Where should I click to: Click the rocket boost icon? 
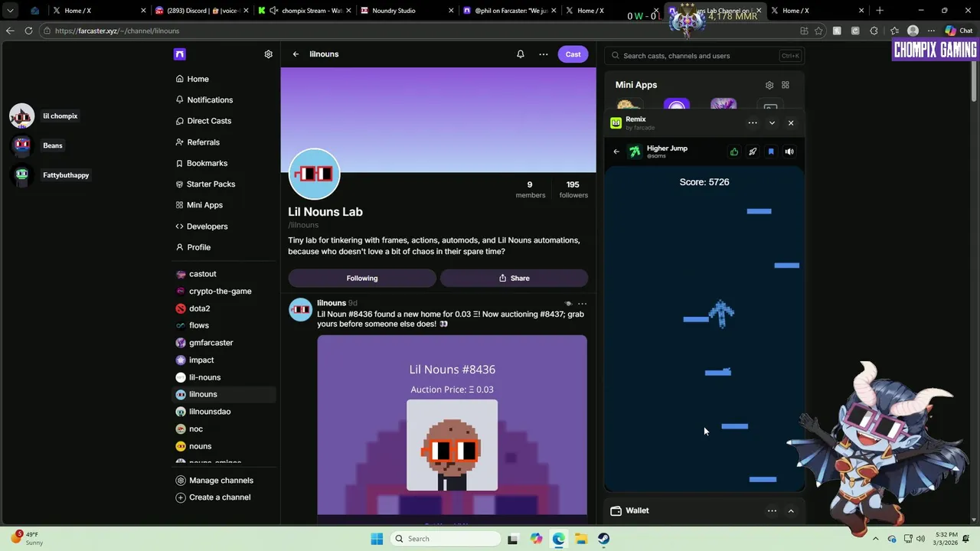[753, 152]
